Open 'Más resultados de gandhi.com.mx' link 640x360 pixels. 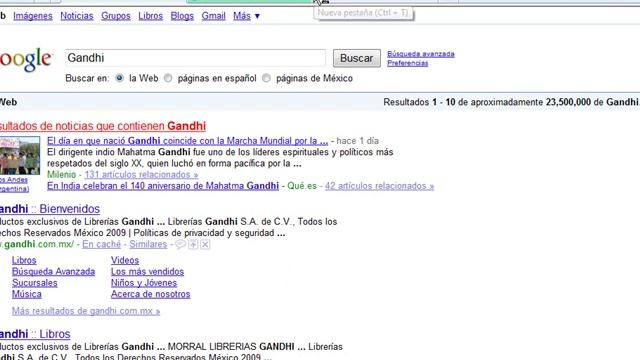pos(86,311)
